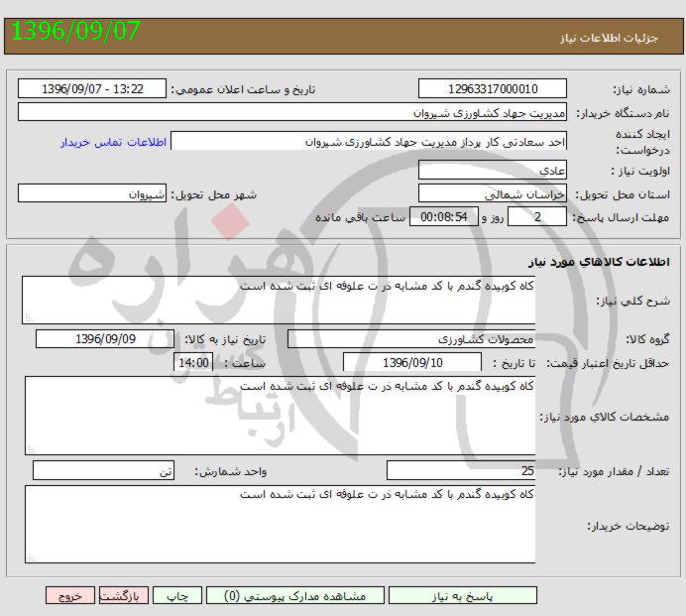Click the شرح کلی نیاز text area

click(x=279, y=300)
